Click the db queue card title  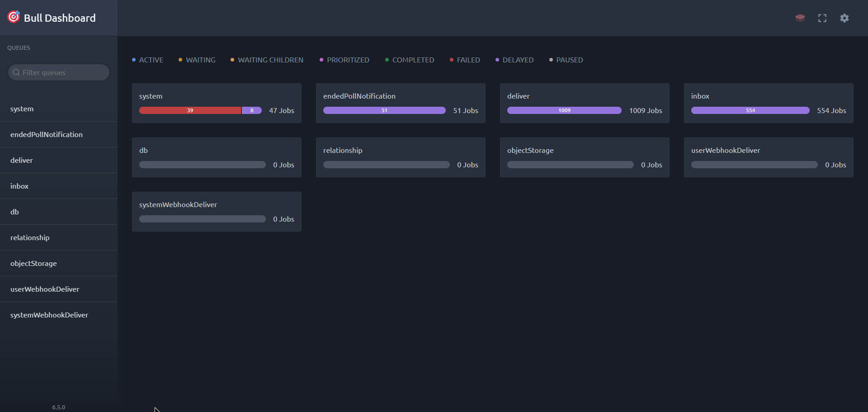tap(143, 151)
